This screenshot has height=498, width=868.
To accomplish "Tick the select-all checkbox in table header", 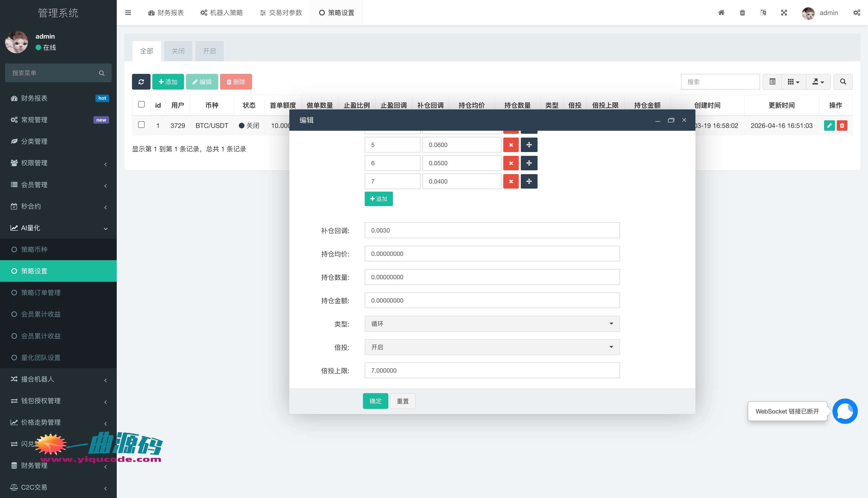I will point(141,104).
